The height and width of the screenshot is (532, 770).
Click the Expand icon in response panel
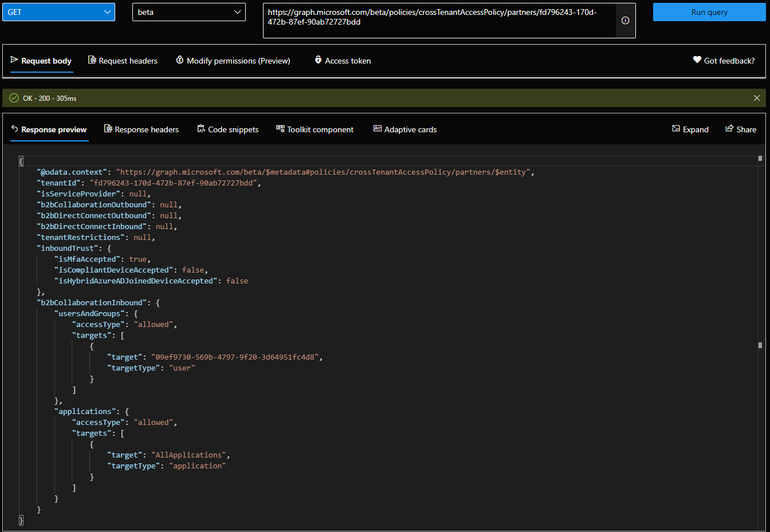[x=676, y=129]
